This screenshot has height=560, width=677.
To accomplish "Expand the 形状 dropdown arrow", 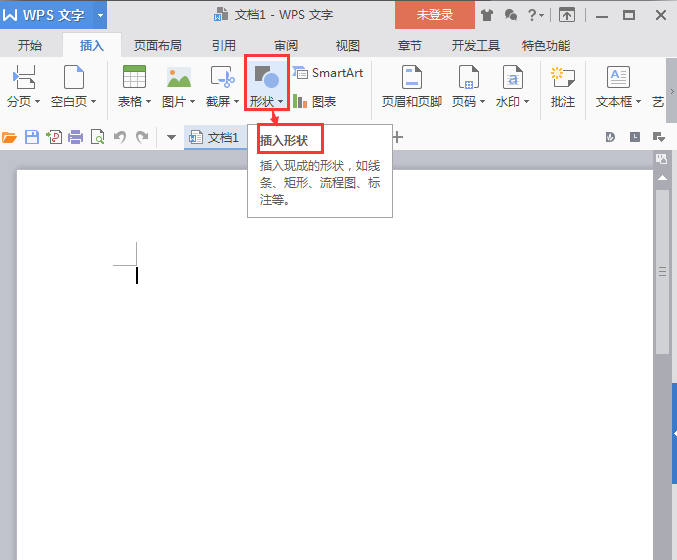I will 281,102.
